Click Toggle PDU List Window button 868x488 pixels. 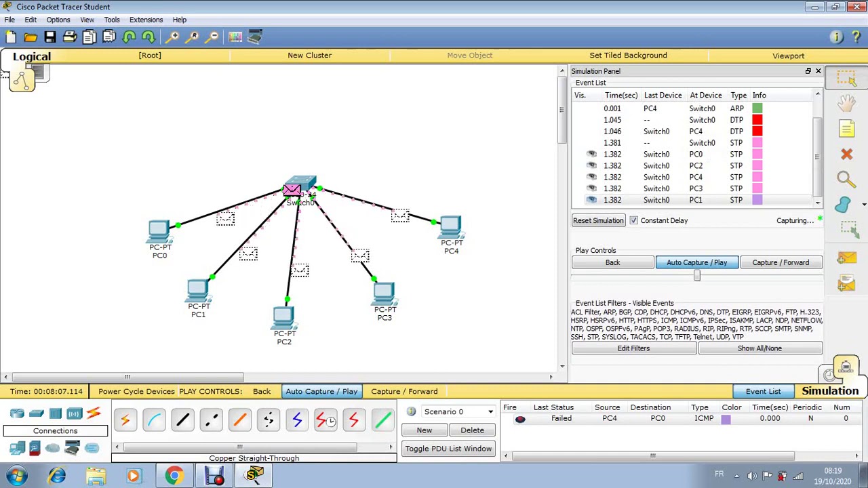tap(448, 449)
